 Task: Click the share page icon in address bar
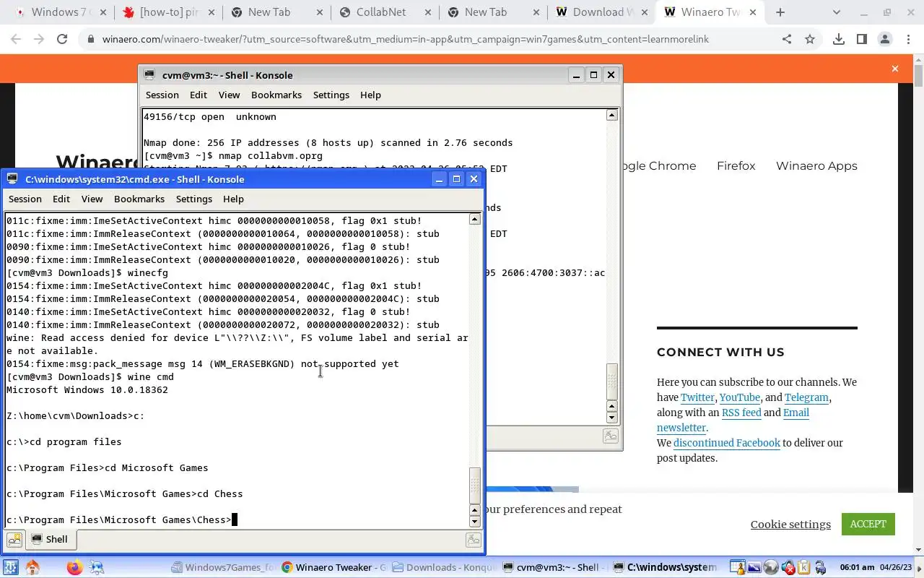pos(786,39)
